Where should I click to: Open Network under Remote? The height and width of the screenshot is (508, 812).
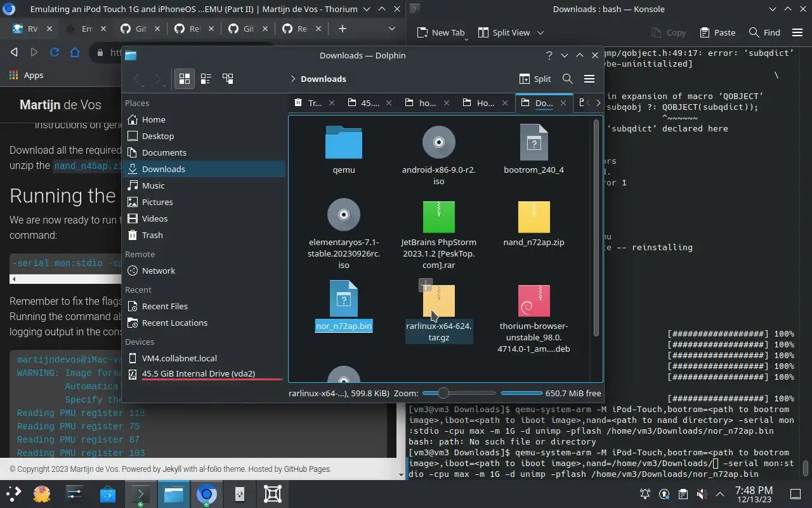[x=204, y=271]
